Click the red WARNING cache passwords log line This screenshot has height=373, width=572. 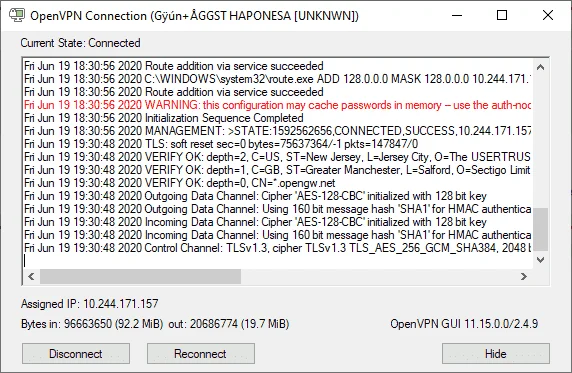pos(277,105)
